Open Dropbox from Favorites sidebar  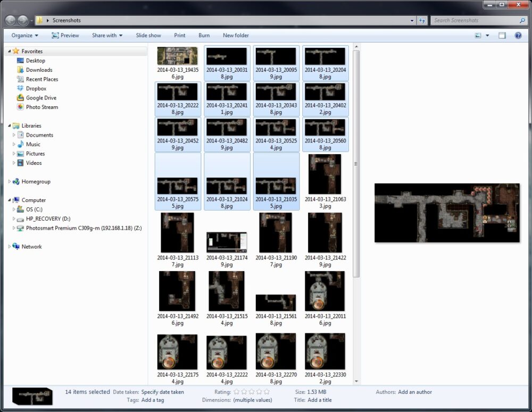36,88
